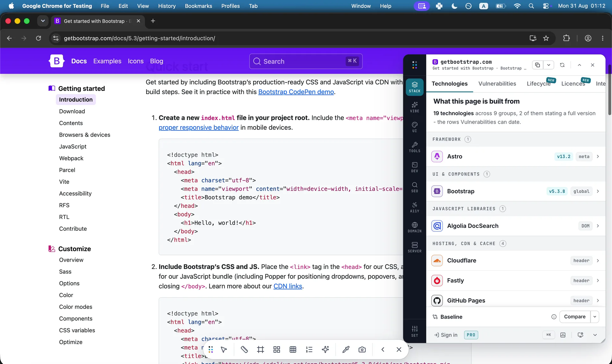Collapse the extension panel with up chevron
The height and width of the screenshot is (364, 612).
click(579, 65)
